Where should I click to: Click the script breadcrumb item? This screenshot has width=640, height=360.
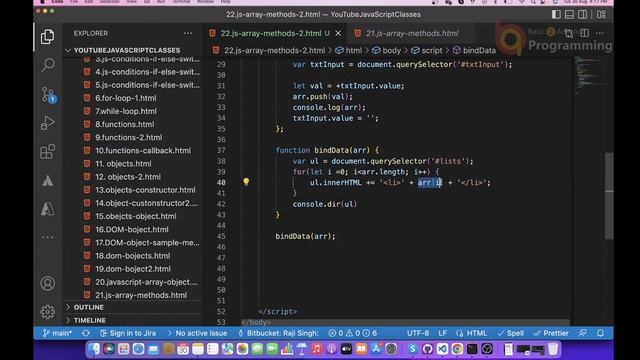click(x=427, y=50)
